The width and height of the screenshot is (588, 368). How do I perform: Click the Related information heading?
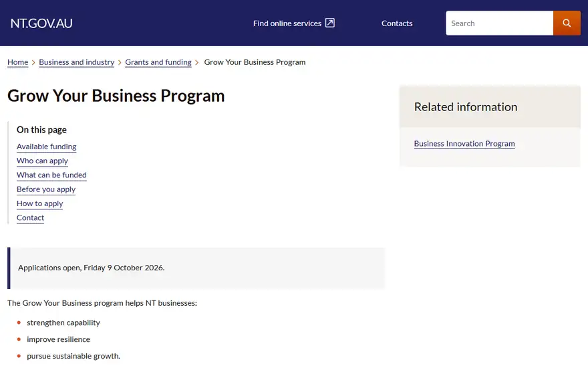click(x=465, y=107)
